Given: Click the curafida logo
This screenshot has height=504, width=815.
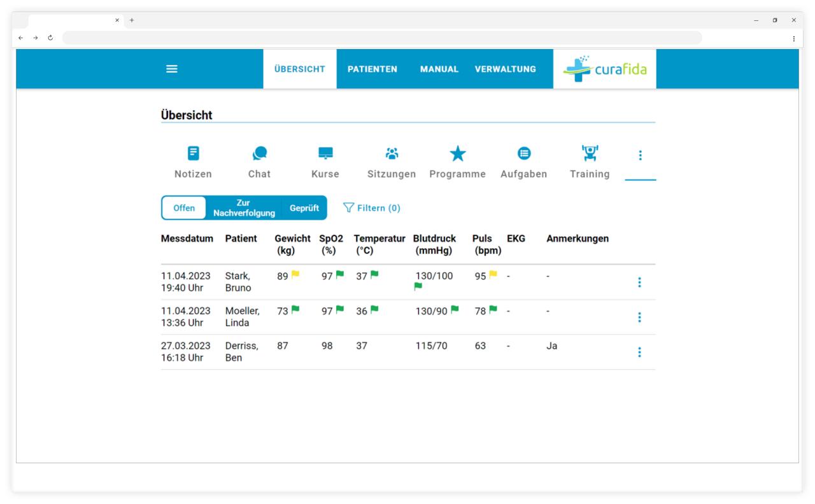Looking at the screenshot, I should pos(605,69).
